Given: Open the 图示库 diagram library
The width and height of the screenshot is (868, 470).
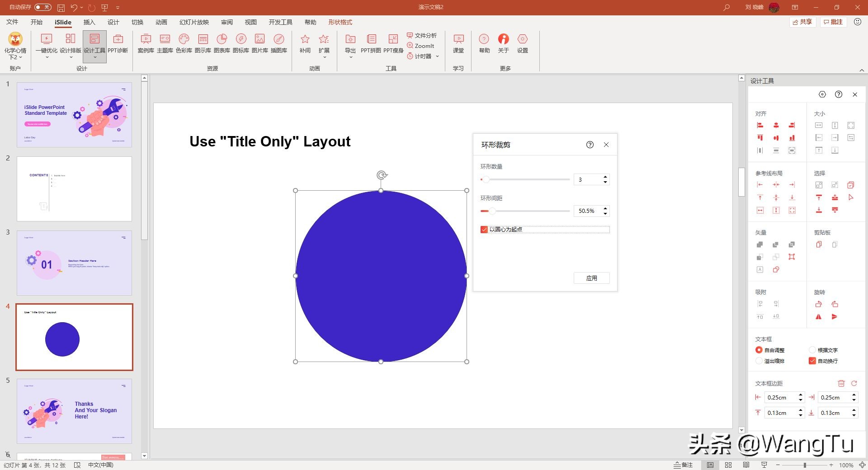Looking at the screenshot, I should [x=203, y=43].
